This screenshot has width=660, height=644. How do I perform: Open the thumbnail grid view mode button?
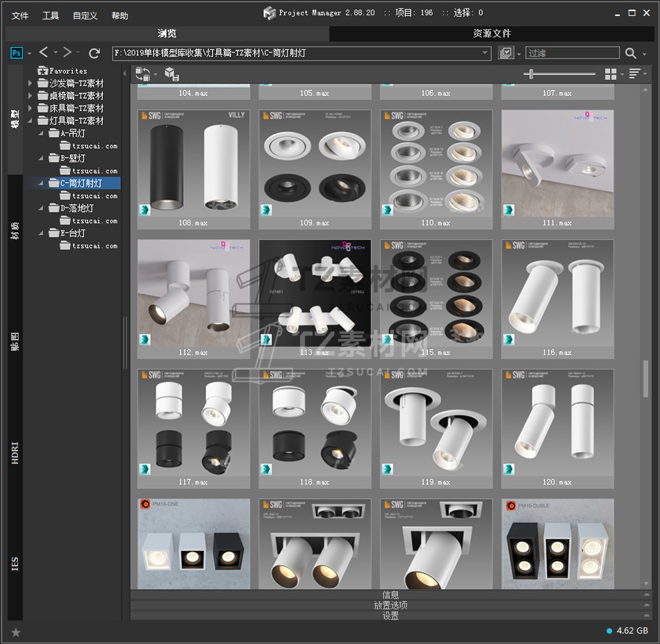coord(611,74)
